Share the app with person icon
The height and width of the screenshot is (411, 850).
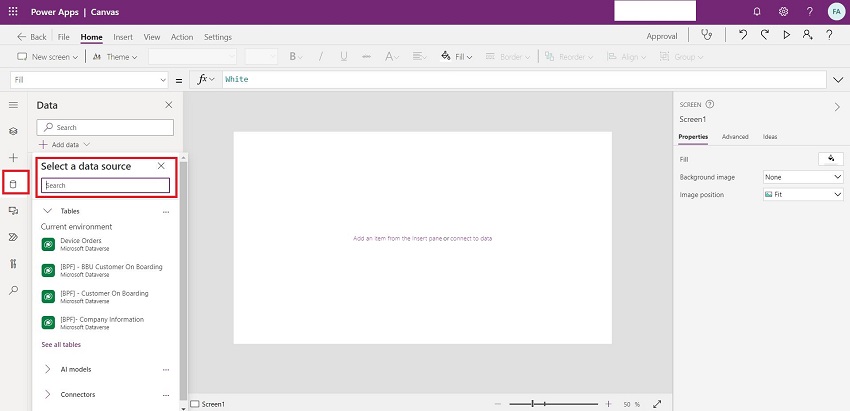(808, 35)
